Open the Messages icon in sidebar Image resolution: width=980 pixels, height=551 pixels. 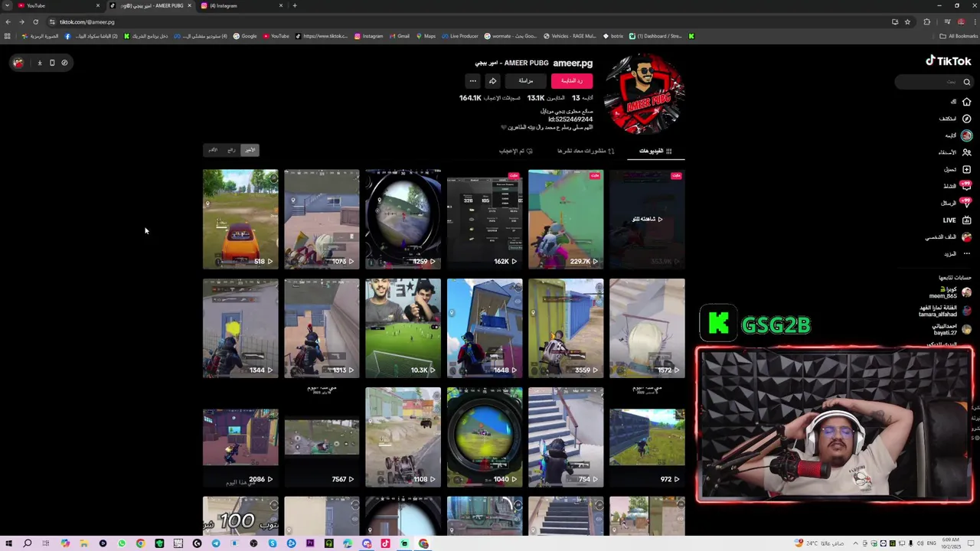[x=966, y=203]
